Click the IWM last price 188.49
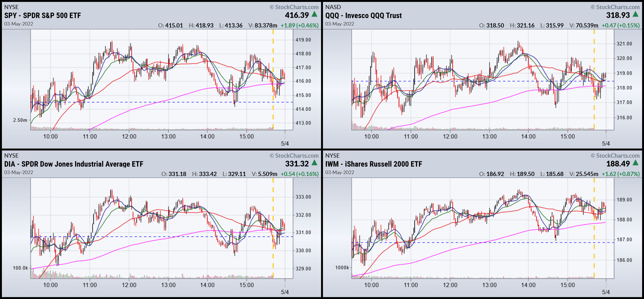The width and height of the screenshot is (644, 299). (x=618, y=163)
